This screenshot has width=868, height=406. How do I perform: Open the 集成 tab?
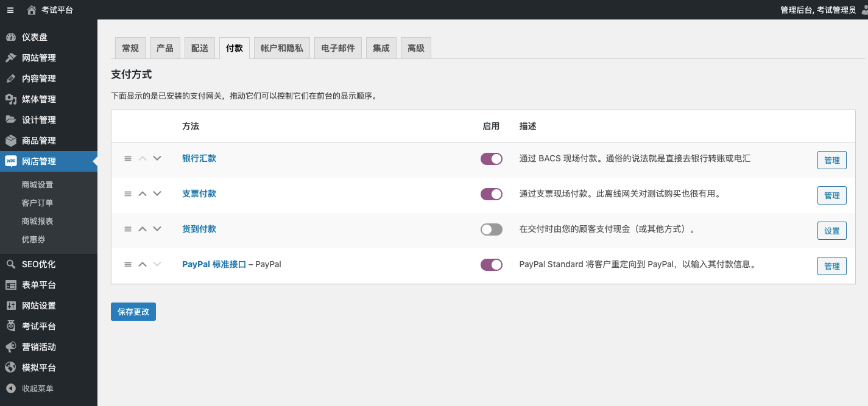(x=381, y=48)
